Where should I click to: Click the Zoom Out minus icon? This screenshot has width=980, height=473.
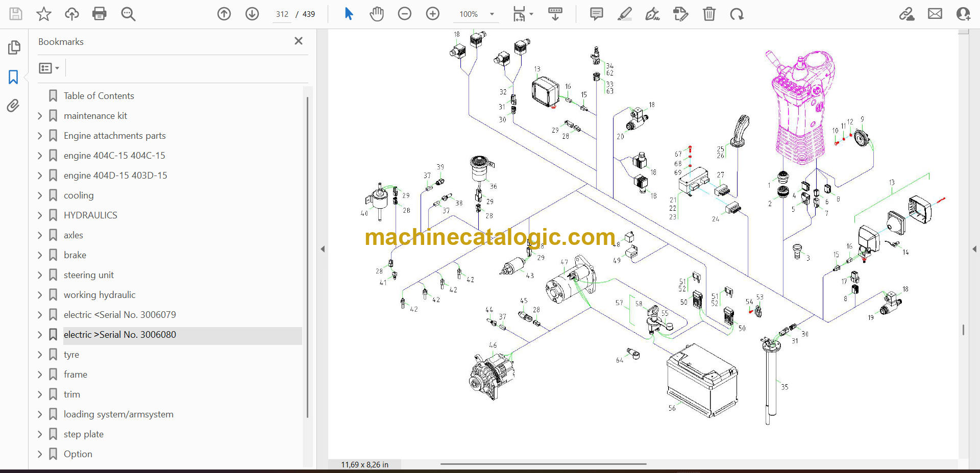click(x=405, y=14)
